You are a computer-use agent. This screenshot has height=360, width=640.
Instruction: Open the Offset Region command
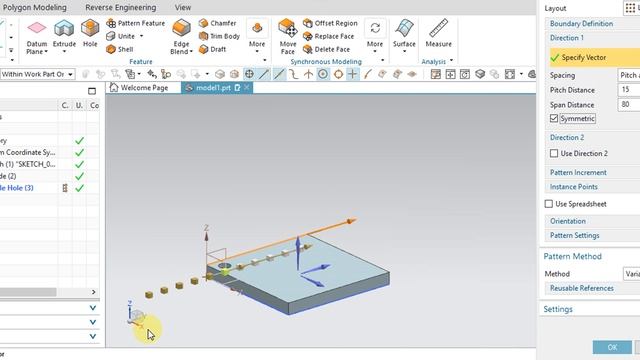pos(330,23)
